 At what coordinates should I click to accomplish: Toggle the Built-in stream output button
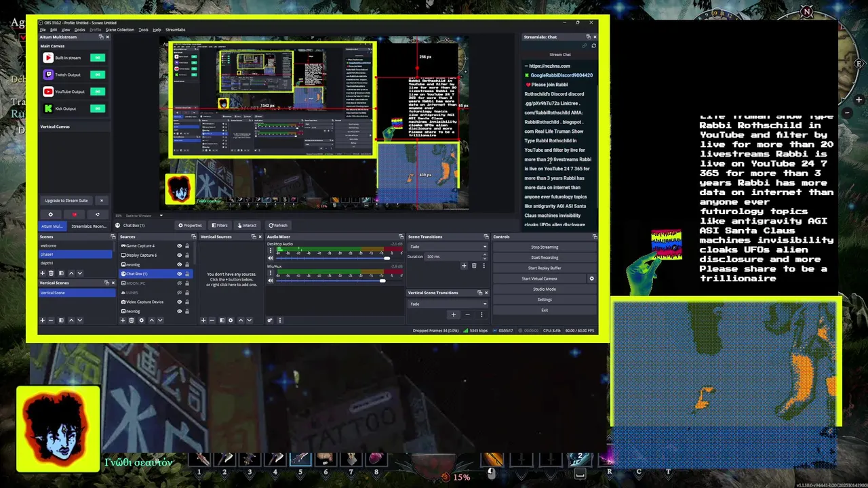98,58
